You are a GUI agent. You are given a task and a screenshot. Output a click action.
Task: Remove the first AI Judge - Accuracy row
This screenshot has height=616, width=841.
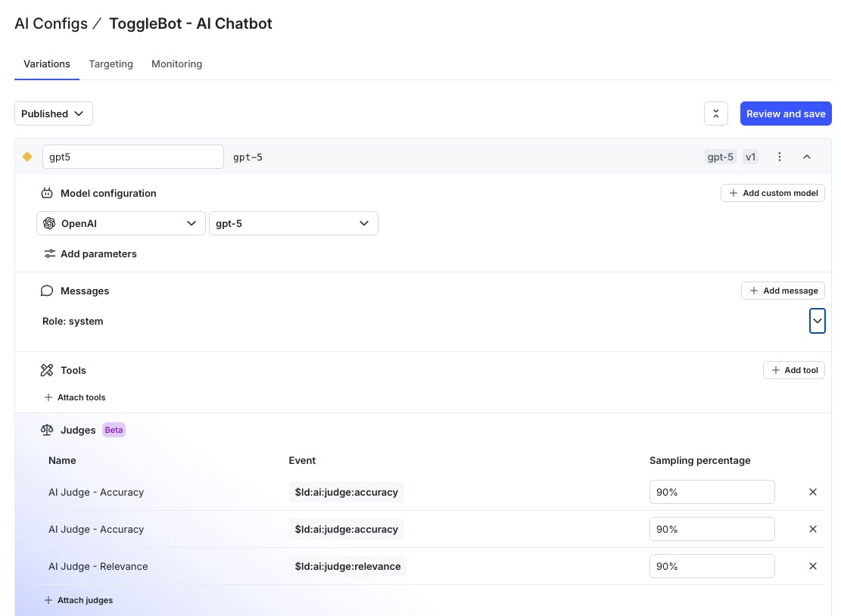(813, 492)
